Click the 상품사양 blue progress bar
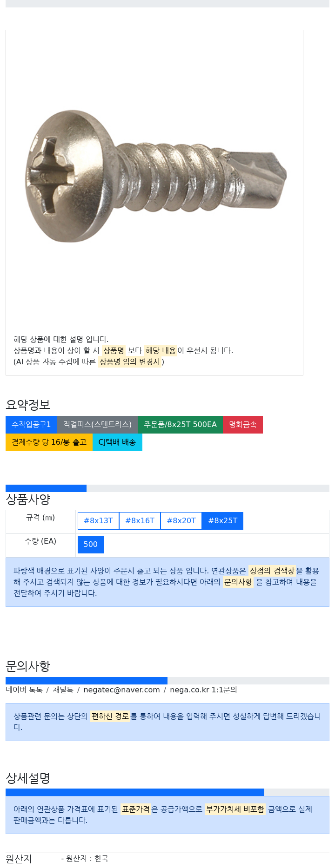Image resolution: width=335 pixels, height=868 pixels. pos(46,488)
